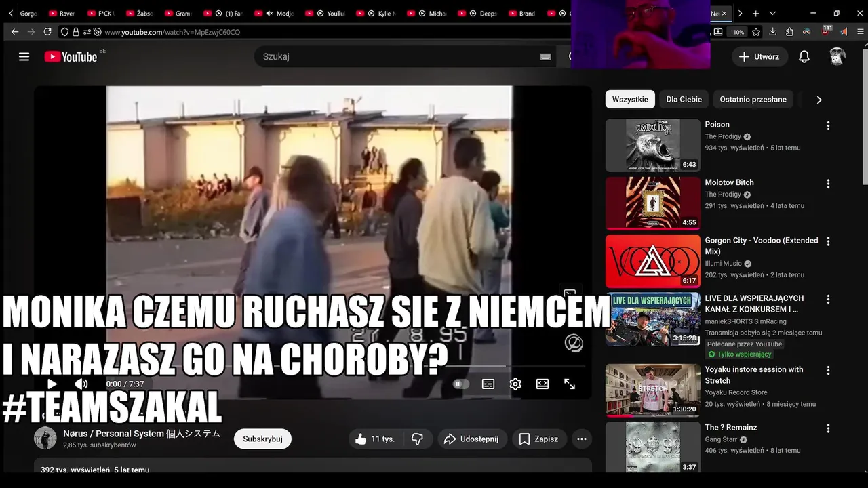The image size is (868, 488).
Task: Go to YouTube home via the logo
Action: 71,57
